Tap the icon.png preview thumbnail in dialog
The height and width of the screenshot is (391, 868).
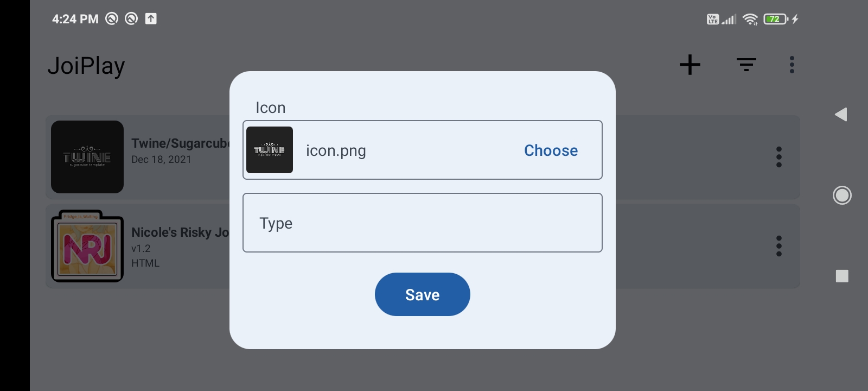coord(270,150)
